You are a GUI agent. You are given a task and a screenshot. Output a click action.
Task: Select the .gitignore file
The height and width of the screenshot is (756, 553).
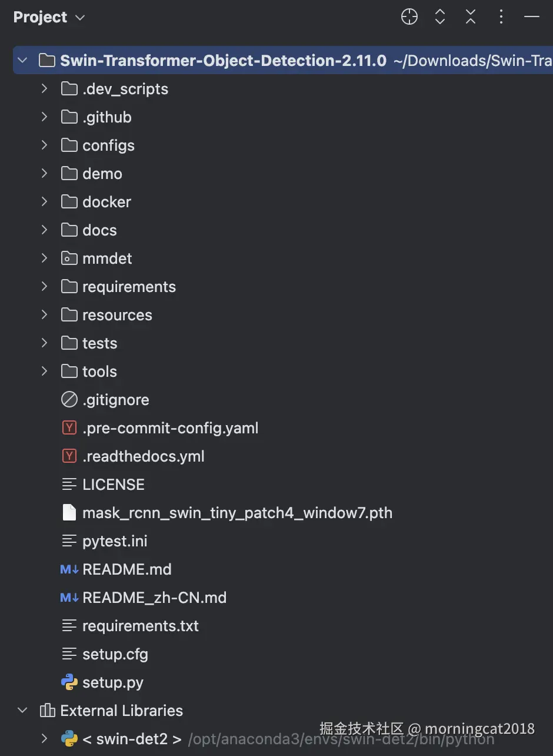[115, 400]
